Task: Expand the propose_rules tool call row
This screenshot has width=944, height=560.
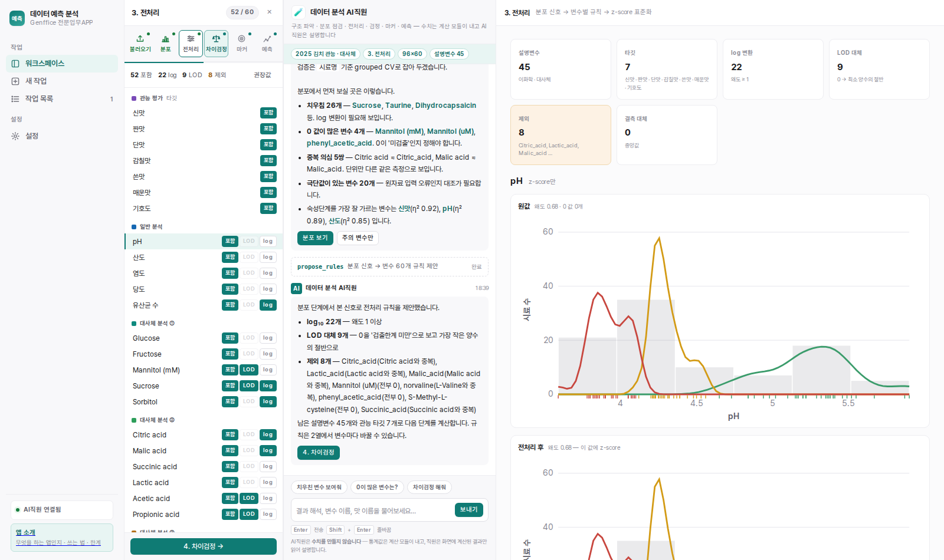Action: coord(389,266)
